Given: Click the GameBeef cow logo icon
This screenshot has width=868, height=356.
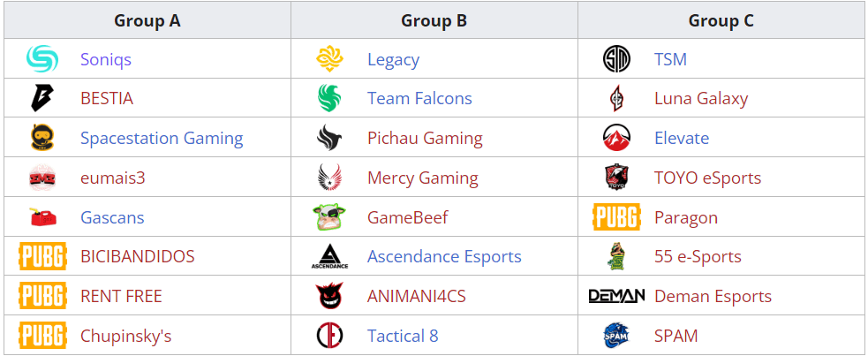Looking at the screenshot, I should pos(329,216).
